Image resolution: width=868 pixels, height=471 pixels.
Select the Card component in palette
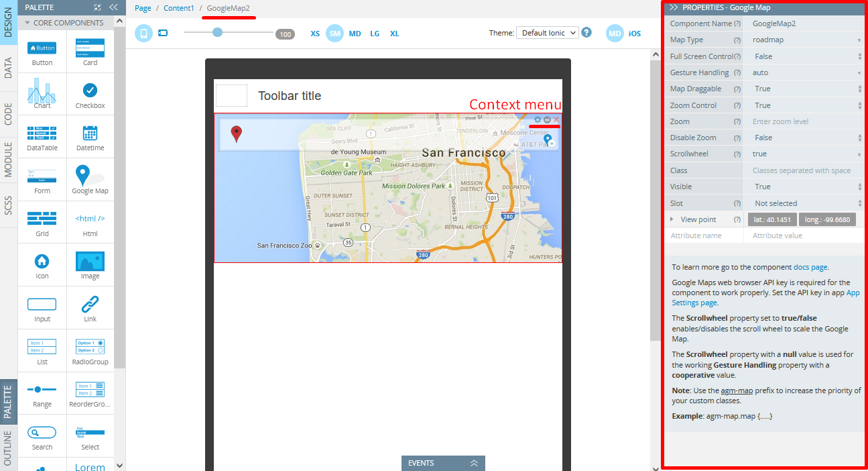click(x=90, y=52)
